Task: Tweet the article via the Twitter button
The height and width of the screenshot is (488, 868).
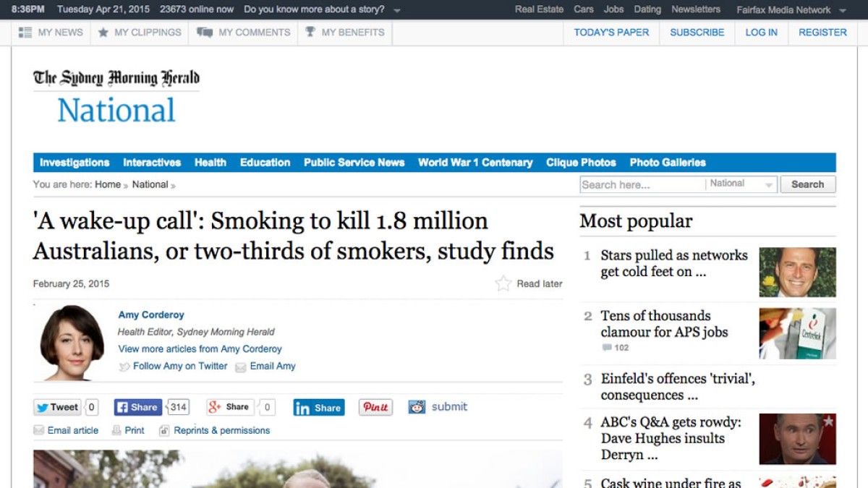Action: click(58, 407)
